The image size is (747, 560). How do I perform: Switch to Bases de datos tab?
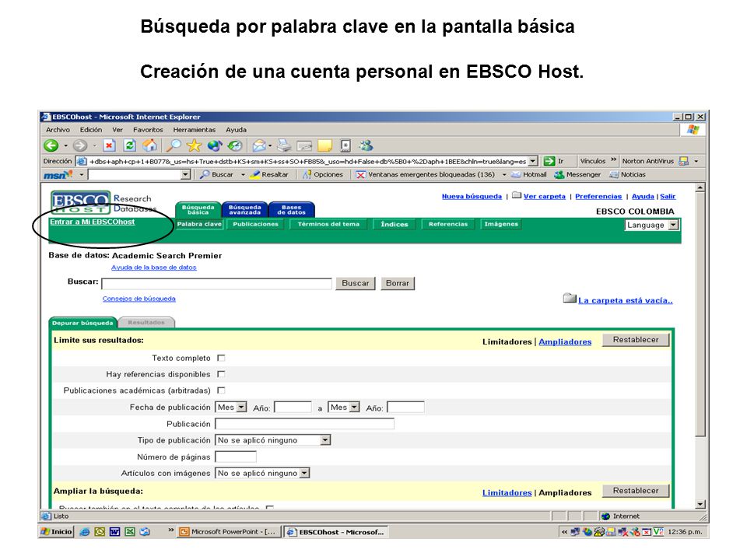coord(292,210)
